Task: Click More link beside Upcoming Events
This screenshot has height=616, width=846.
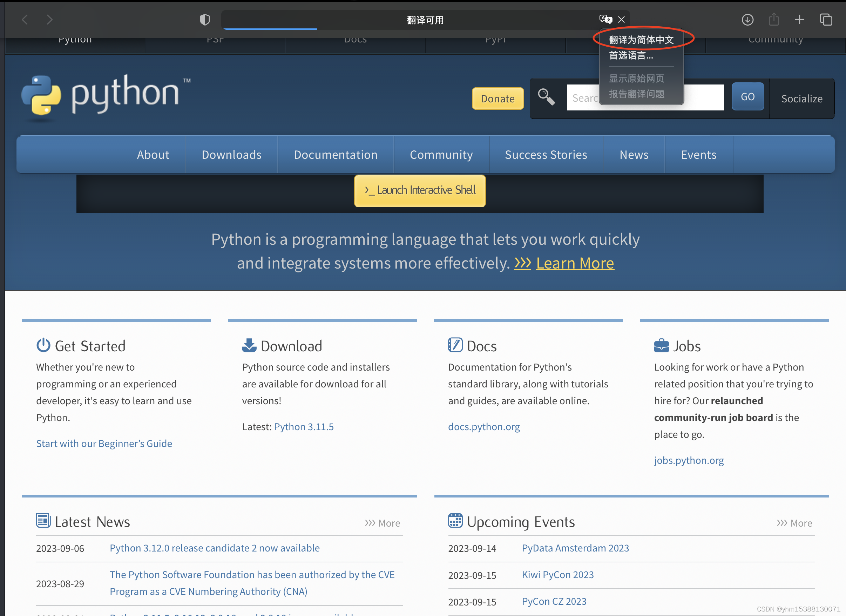Action: (794, 523)
